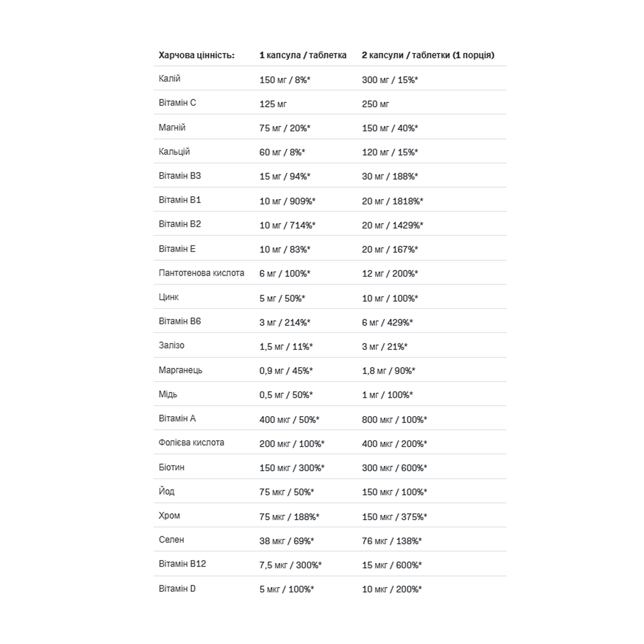The height and width of the screenshot is (644, 644).
Task: Select the 'Біотин' row label
Action: tap(171, 467)
